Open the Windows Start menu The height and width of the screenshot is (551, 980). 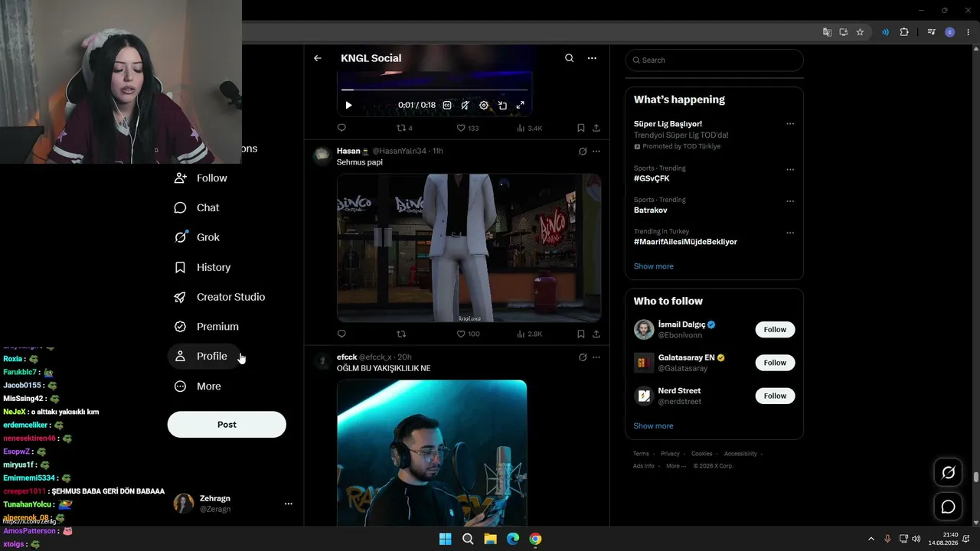click(x=445, y=539)
